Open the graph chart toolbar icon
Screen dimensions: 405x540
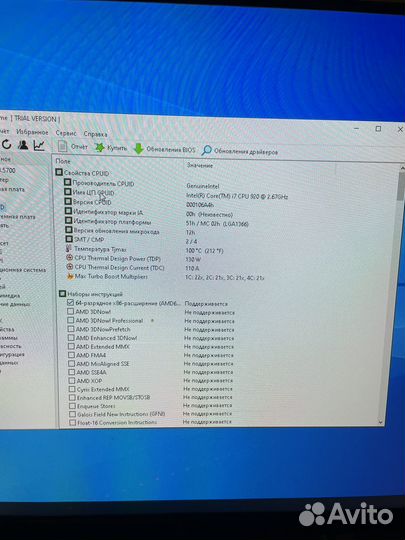tap(39, 145)
